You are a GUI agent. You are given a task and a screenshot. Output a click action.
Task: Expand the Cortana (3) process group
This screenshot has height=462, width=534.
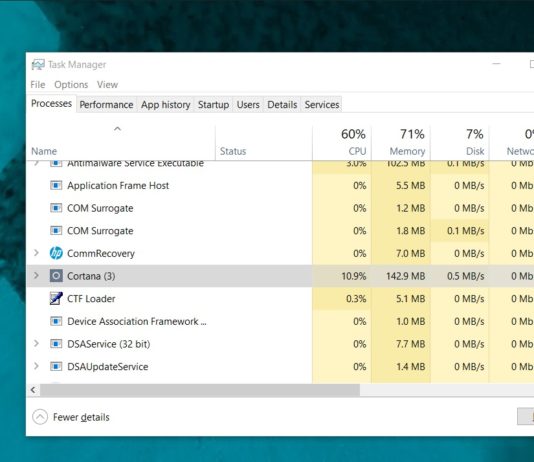36,275
